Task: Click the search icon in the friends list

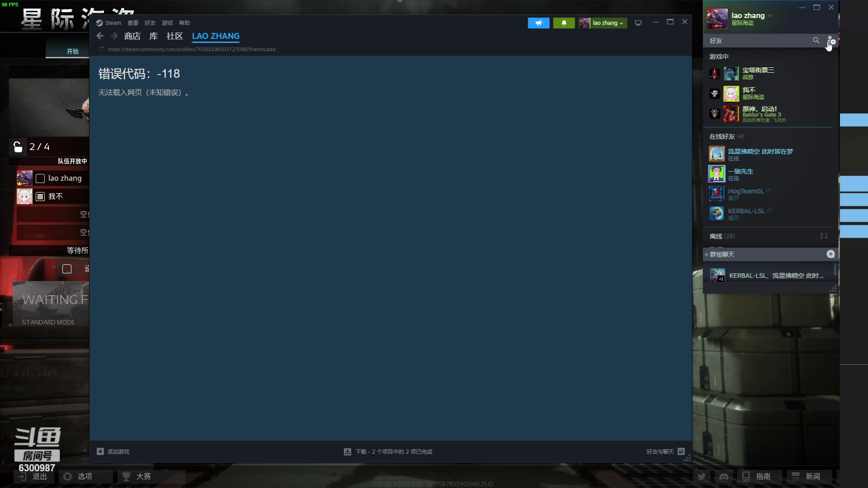Action: tap(816, 41)
